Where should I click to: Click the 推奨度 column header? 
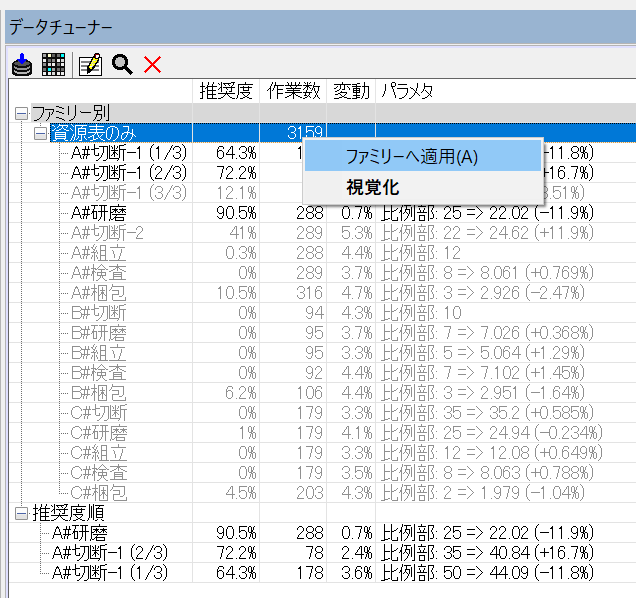pyautogui.click(x=227, y=91)
